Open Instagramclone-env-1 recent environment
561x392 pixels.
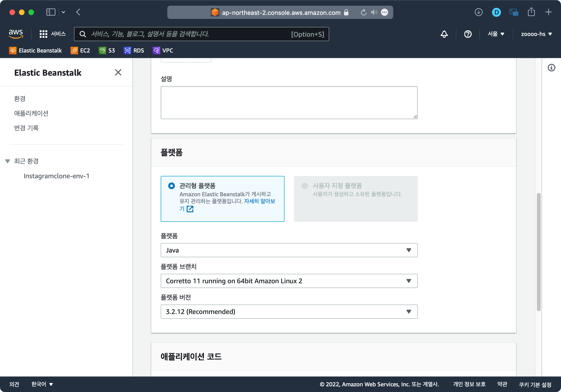pyautogui.click(x=56, y=176)
